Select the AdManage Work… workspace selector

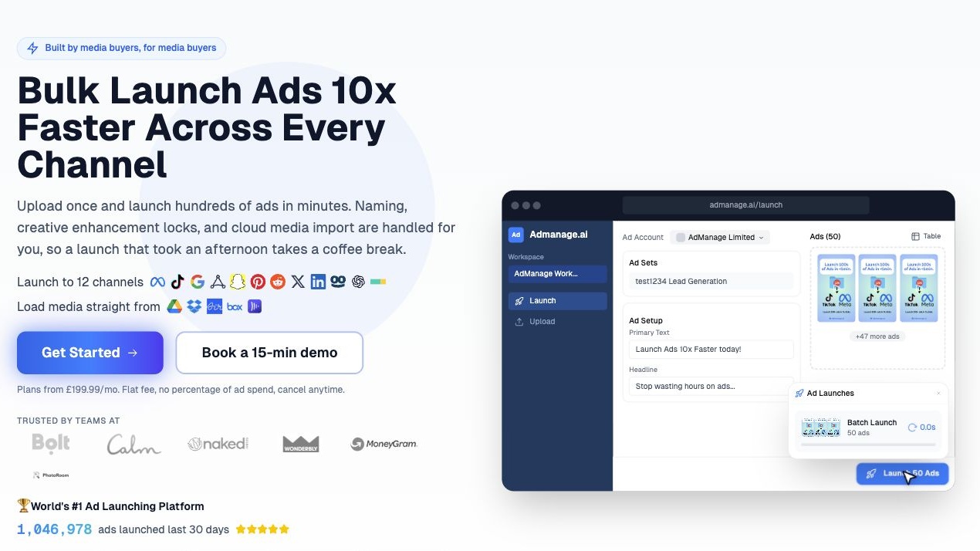point(557,274)
